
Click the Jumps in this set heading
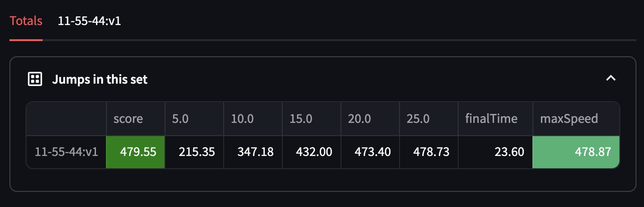coord(100,79)
